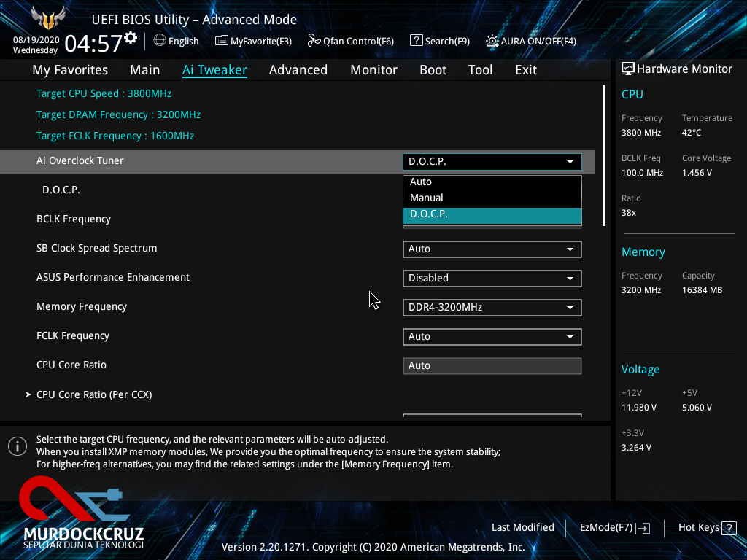
Task: Click the 04:57 clock display
Action: coord(93,44)
